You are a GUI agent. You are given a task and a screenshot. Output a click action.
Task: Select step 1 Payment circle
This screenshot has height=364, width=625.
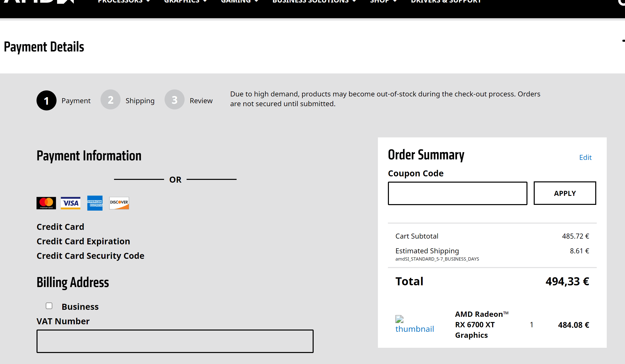(47, 100)
